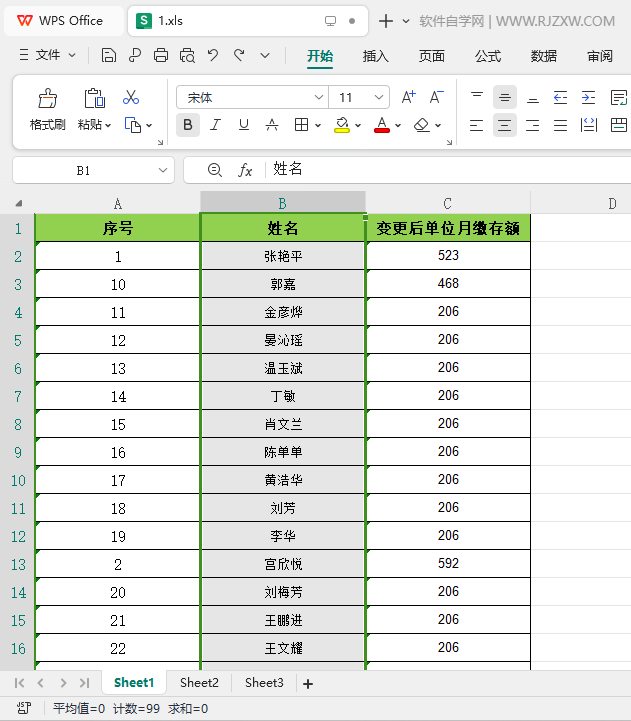Cut selection with scissors icon
This screenshot has height=721, width=631.
[131, 97]
